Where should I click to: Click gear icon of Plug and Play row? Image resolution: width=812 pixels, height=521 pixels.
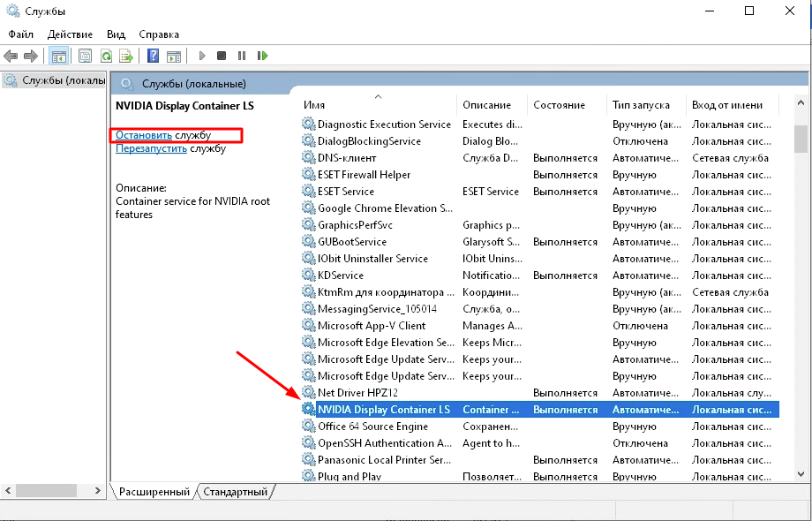[309, 475]
